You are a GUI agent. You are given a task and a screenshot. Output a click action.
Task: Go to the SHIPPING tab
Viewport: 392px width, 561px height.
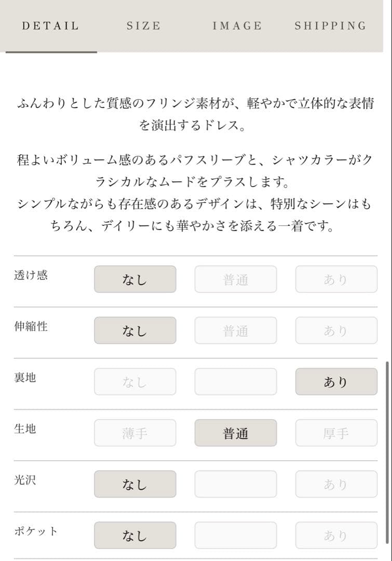tap(330, 26)
